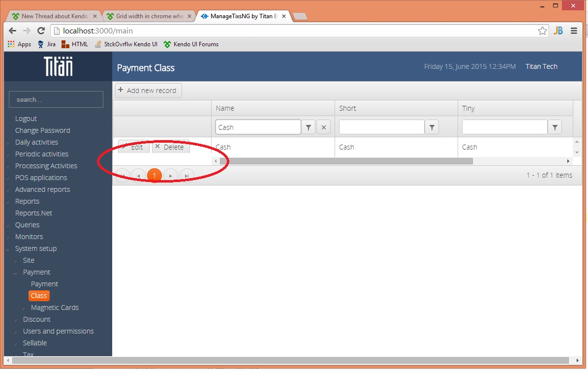Expand Daily activities menu

pyautogui.click(x=36, y=142)
